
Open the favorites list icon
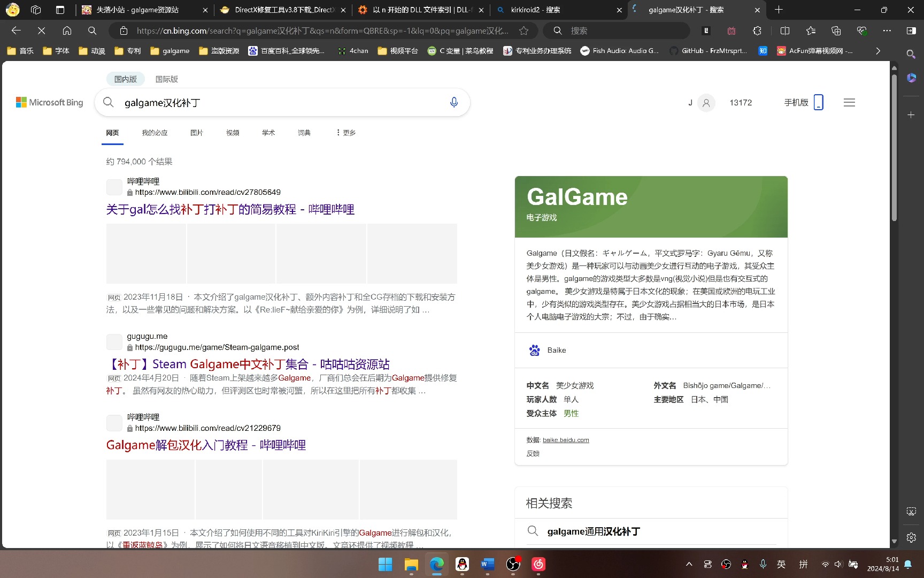coord(811,31)
